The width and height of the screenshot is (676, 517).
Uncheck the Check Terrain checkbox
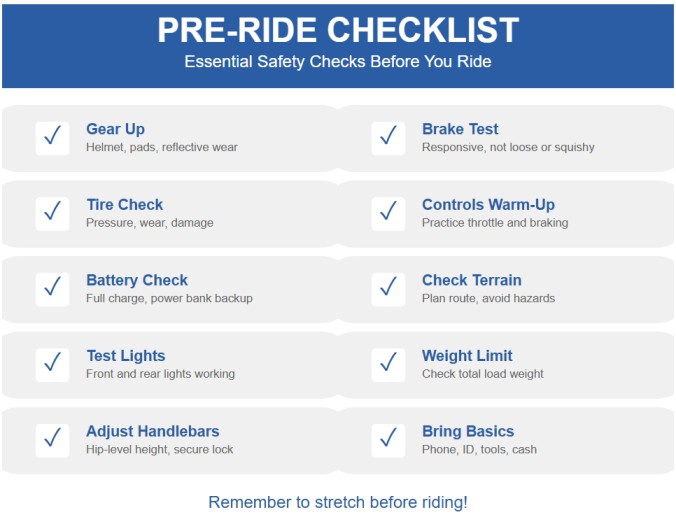click(388, 289)
